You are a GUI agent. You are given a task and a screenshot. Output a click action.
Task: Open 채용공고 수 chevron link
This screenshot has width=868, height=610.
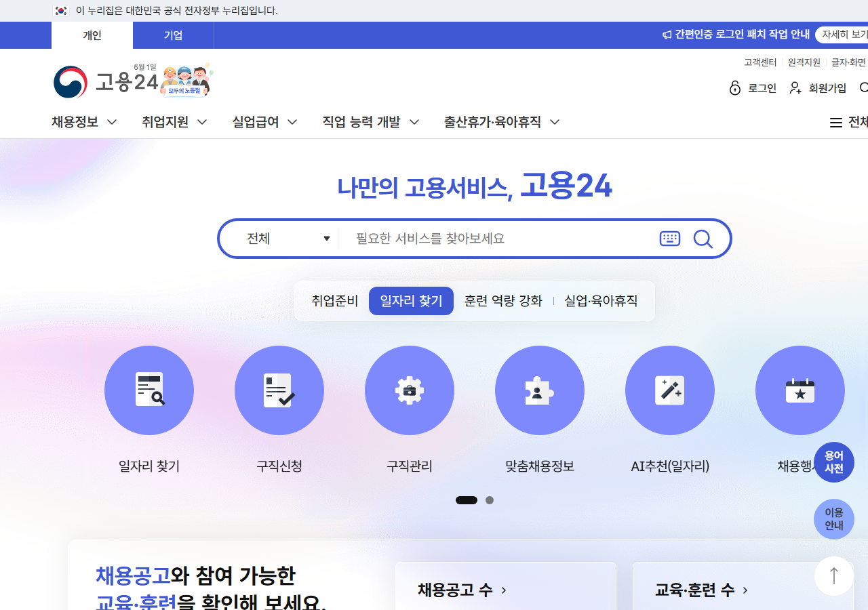[462, 590]
